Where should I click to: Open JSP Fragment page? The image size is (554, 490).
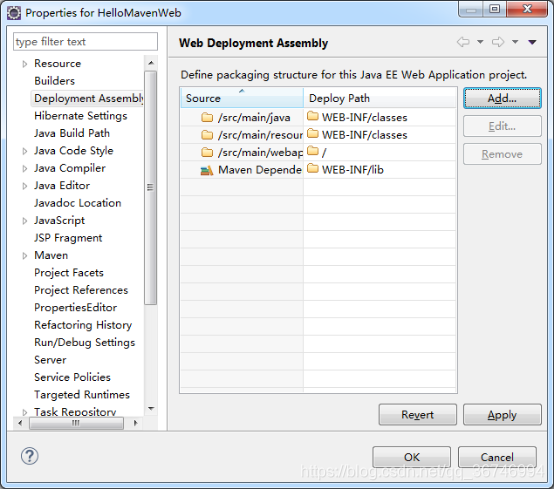68,238
